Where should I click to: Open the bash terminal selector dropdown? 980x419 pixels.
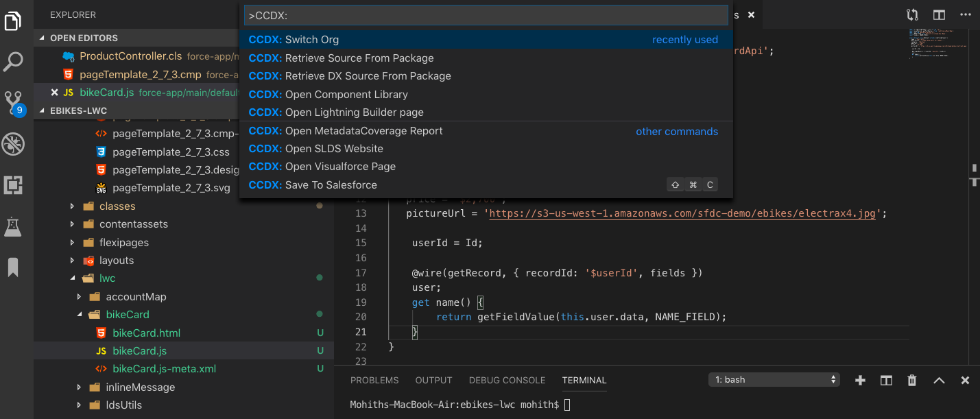pos(774,379)
